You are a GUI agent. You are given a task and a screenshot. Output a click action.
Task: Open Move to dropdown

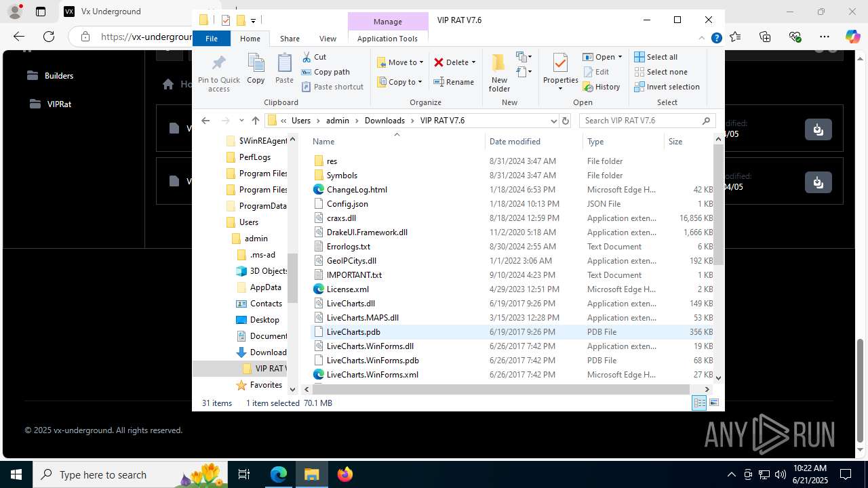tap(400, 62)
